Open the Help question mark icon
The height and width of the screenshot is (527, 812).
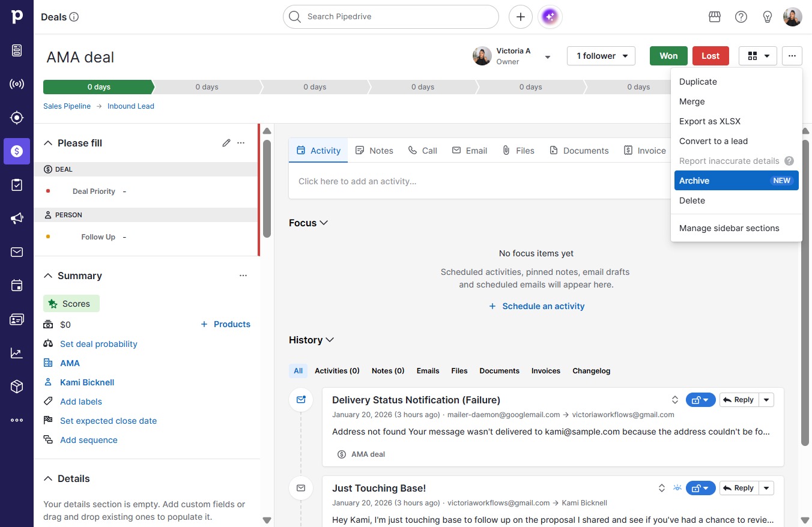(x=741, y=17)
